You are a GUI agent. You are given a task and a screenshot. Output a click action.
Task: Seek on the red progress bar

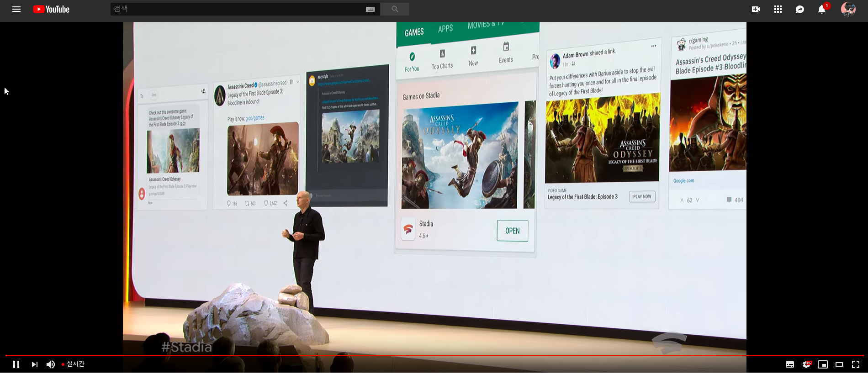click(x=434, y=355)
